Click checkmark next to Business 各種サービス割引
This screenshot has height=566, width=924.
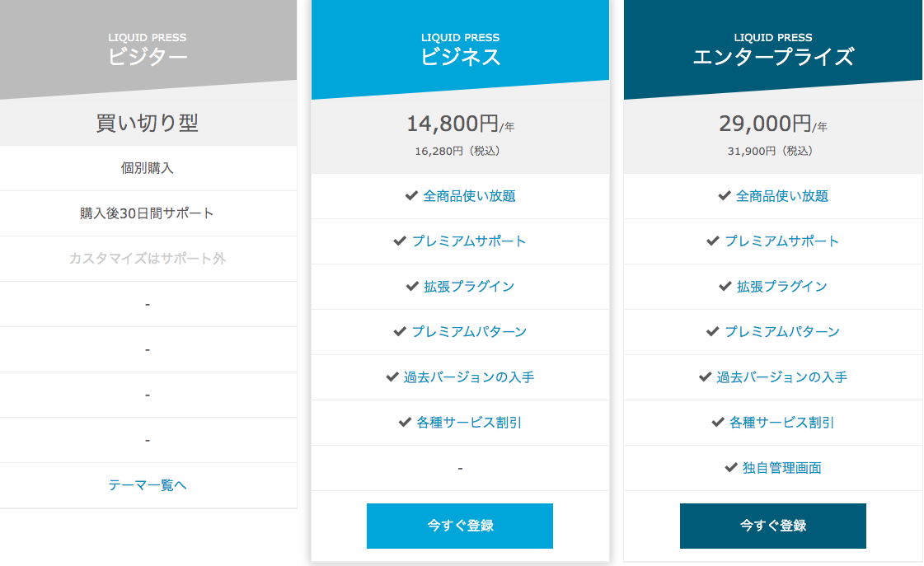pyautogui.click(x=405, y=423)
